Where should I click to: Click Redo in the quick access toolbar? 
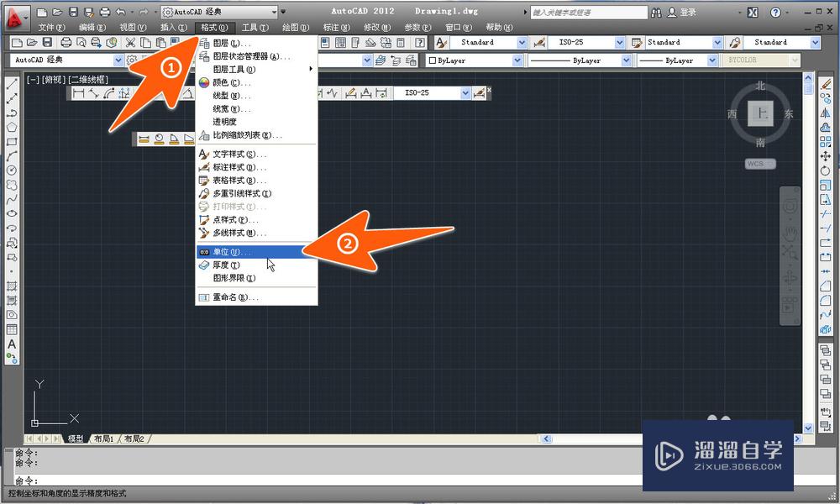tap(144, 12)
